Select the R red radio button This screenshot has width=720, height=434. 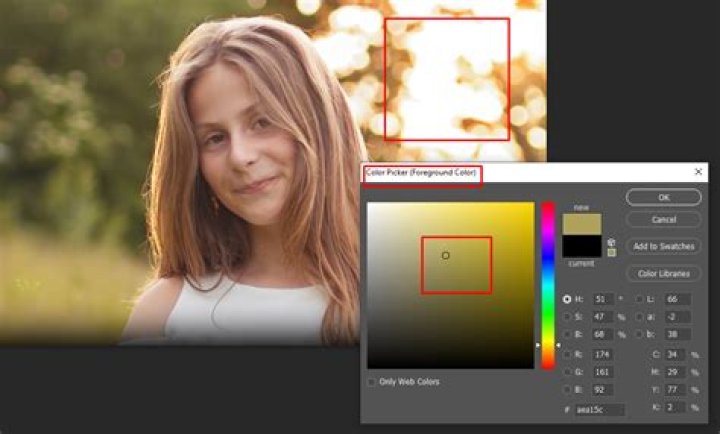[568, 354]
